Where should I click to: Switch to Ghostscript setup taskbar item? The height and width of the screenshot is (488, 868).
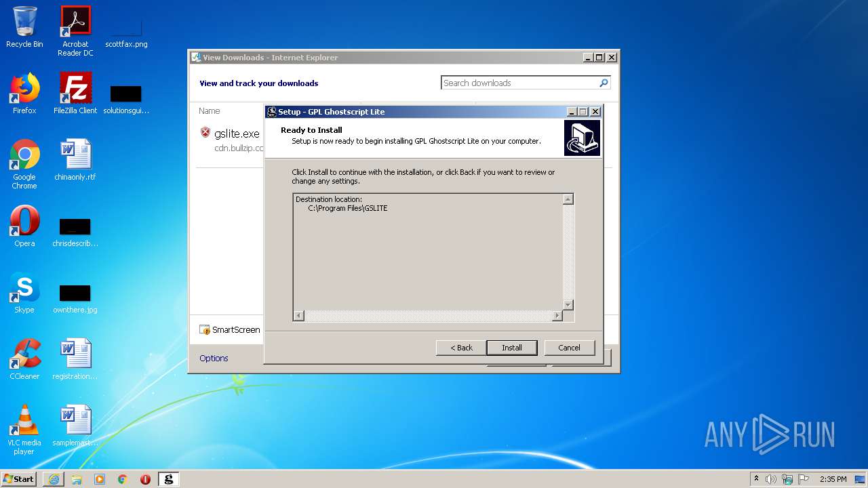(169, 479)
